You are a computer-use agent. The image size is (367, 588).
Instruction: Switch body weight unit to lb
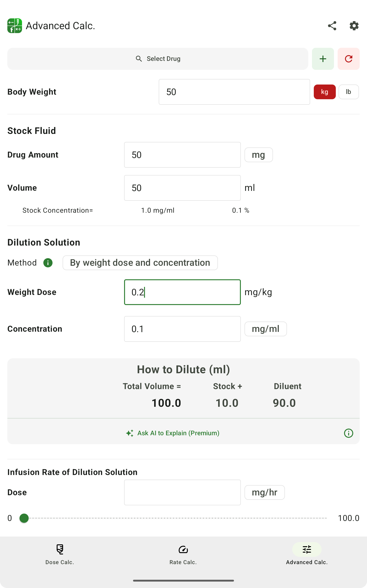coord(348,92)
